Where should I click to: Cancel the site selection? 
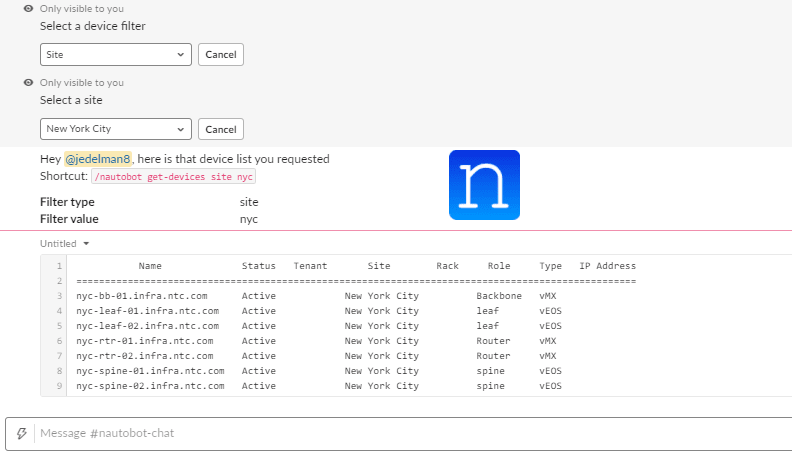click(221, 129)
